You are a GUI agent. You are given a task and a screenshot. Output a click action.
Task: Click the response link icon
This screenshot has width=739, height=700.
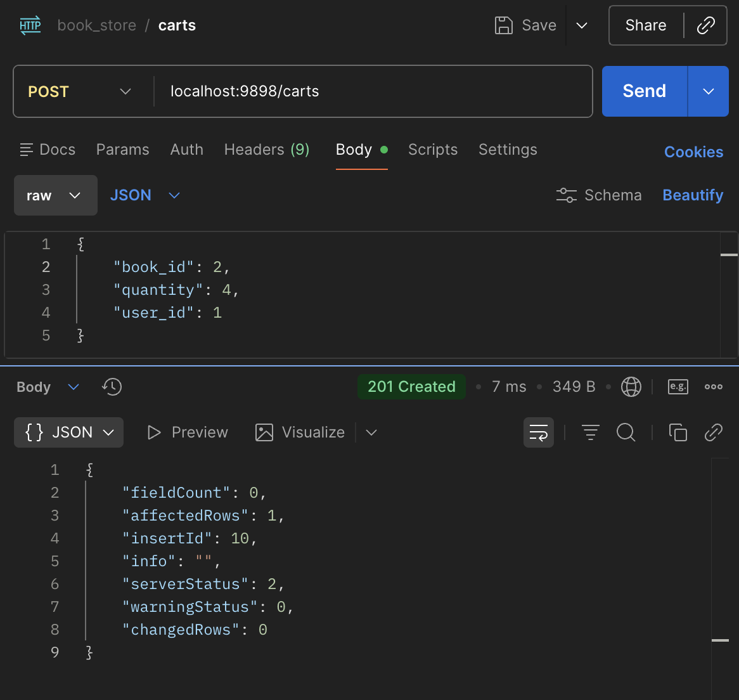pos(714,432)
